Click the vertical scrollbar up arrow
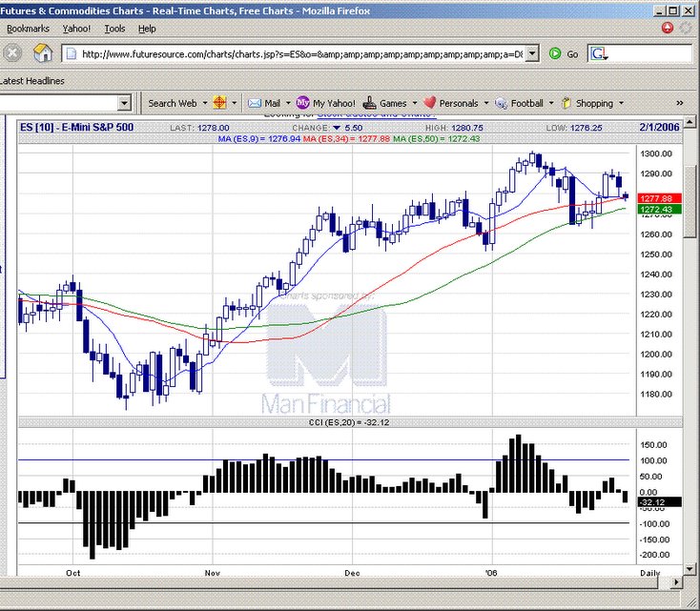 (x=690, y=121)
